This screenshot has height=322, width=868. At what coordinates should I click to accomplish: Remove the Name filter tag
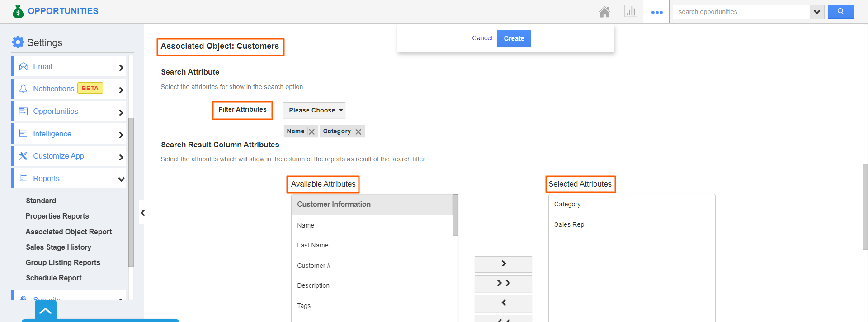pos(312,132)
